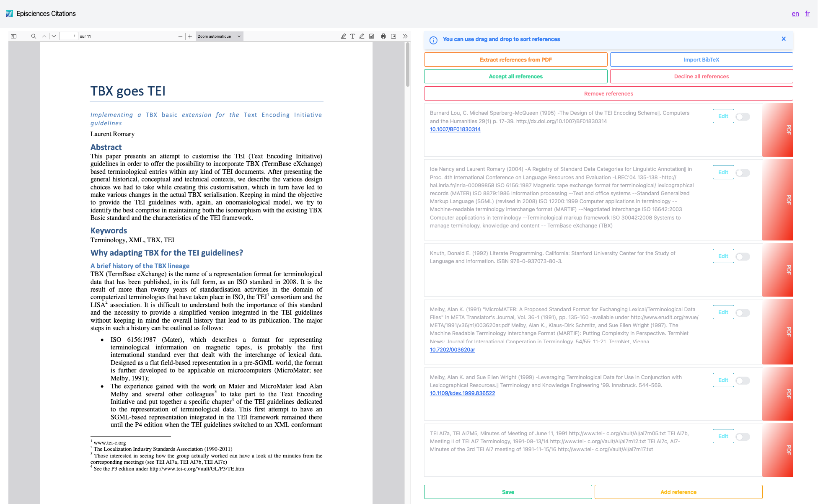The height and width of the screenshot is (504, 818).
Task: Open the Zoom automatique dropdown
Action: 219,36
